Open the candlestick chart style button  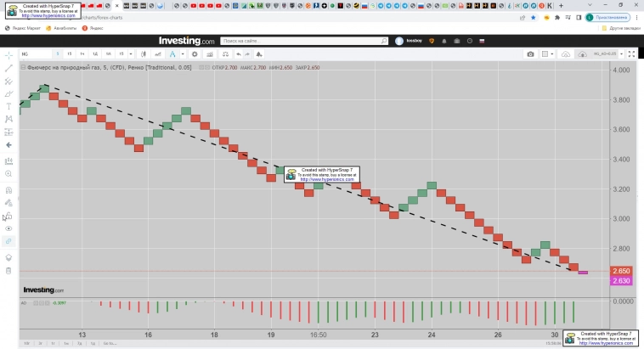tap(144, 54)
